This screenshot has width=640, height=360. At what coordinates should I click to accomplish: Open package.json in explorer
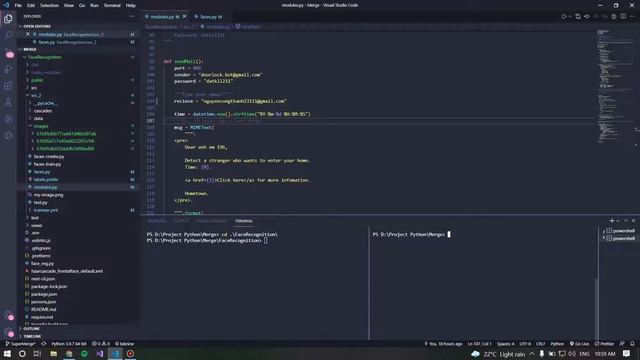(44, 294)
